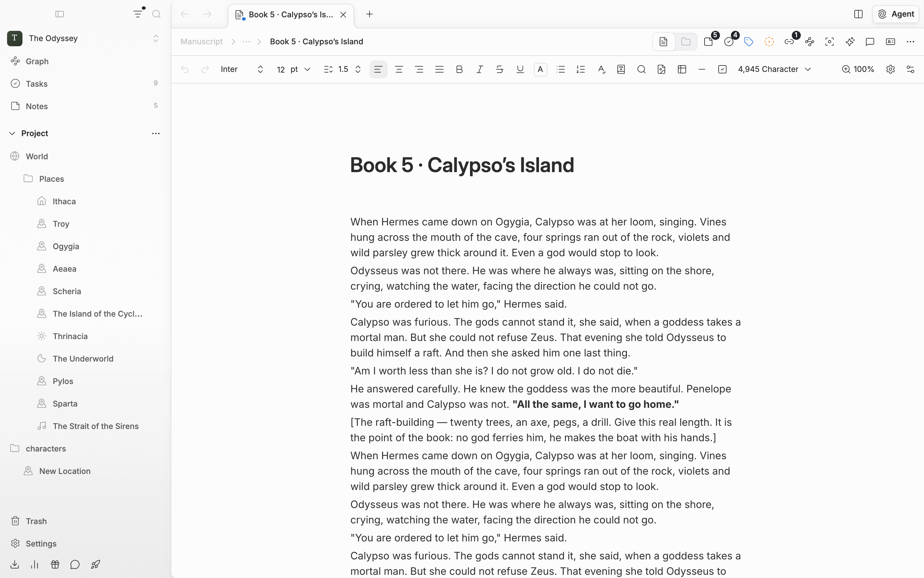
Task: Open the graph connections icon in toolbar
Action: (x=809, y=42)
